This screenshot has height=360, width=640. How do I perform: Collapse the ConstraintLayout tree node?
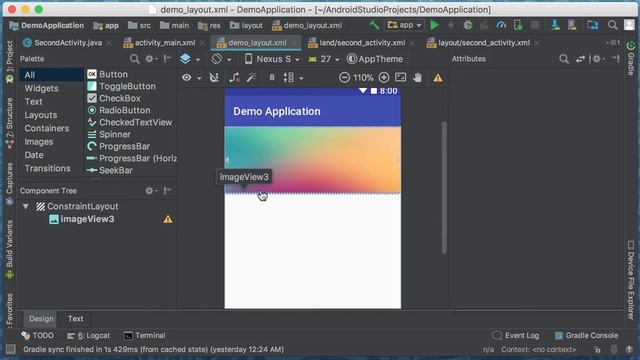click(x=26, y=207)
